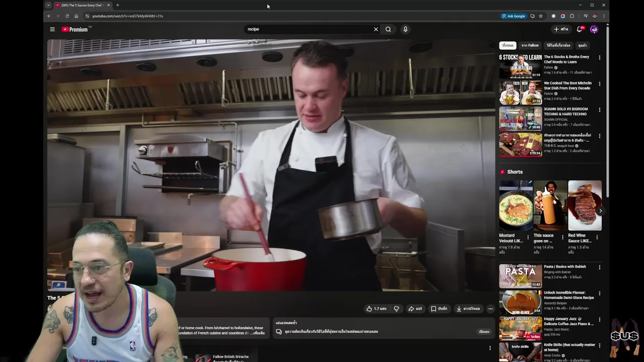Click the Chrome profile avatar in toolbar
The image size is (644, 362).
point(595,16)
